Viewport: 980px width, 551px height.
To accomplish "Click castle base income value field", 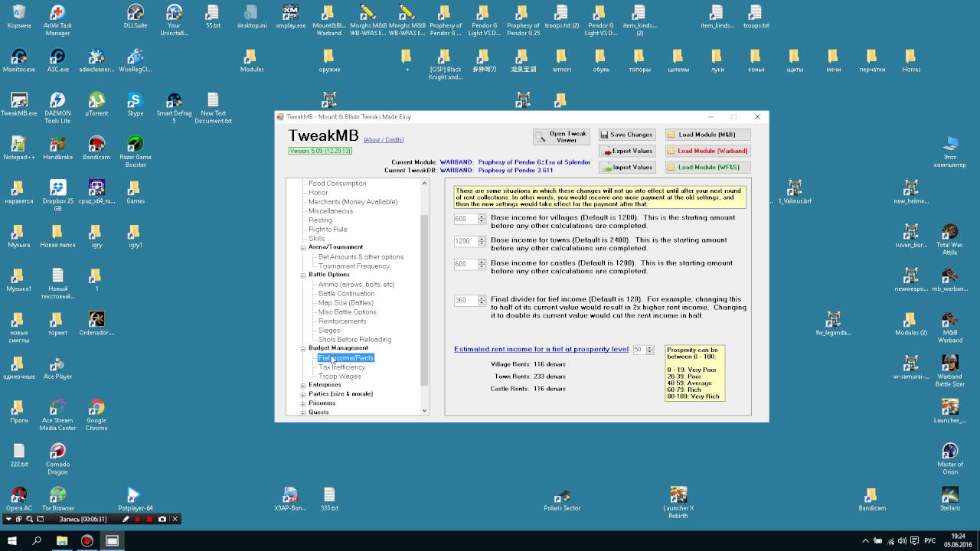I will coord(465,265).
